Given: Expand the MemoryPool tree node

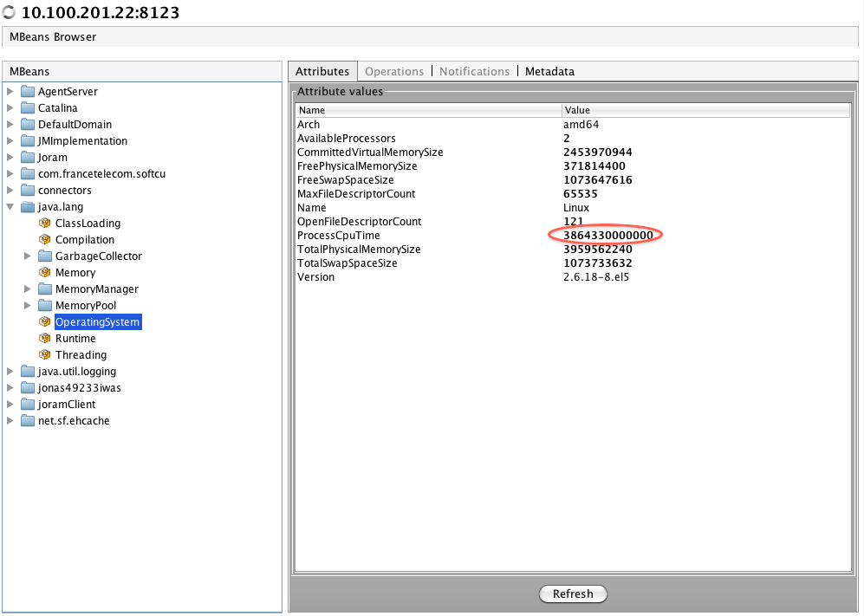Looking at the screenshot, I should 28,306.
